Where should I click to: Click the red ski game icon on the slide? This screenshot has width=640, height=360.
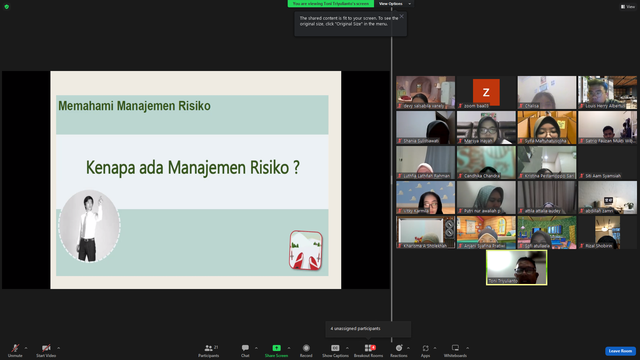[306, 251]
